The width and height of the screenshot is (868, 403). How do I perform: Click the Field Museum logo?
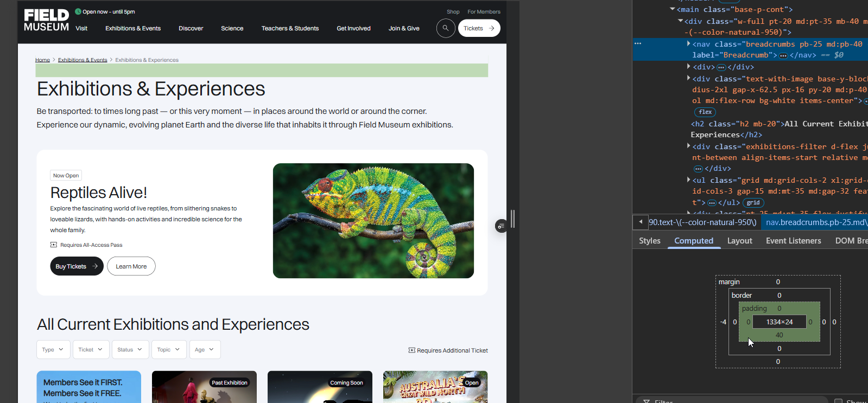pyautogui.click(x=47, y=21)
